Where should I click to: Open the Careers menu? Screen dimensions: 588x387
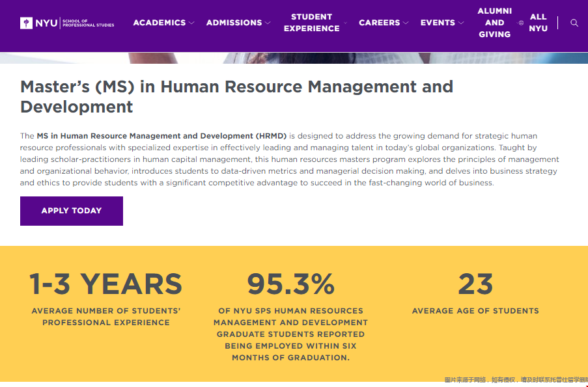click(379, 23)
